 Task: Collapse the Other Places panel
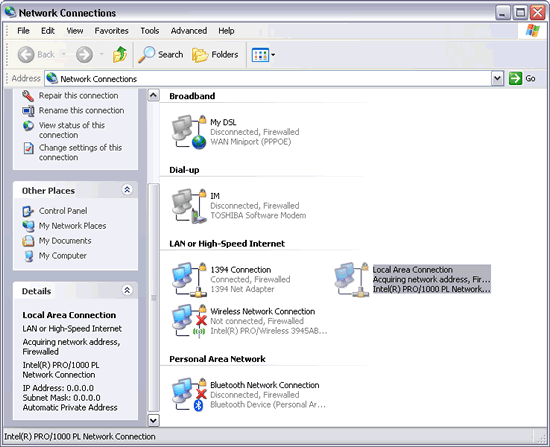[x=127, y=190]
